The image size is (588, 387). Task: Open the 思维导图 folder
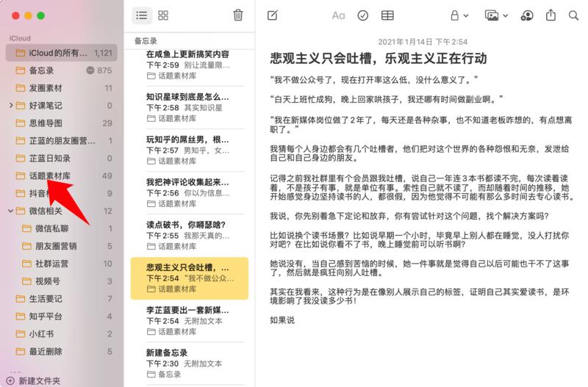pyautogui.click(x=62, y=123)
